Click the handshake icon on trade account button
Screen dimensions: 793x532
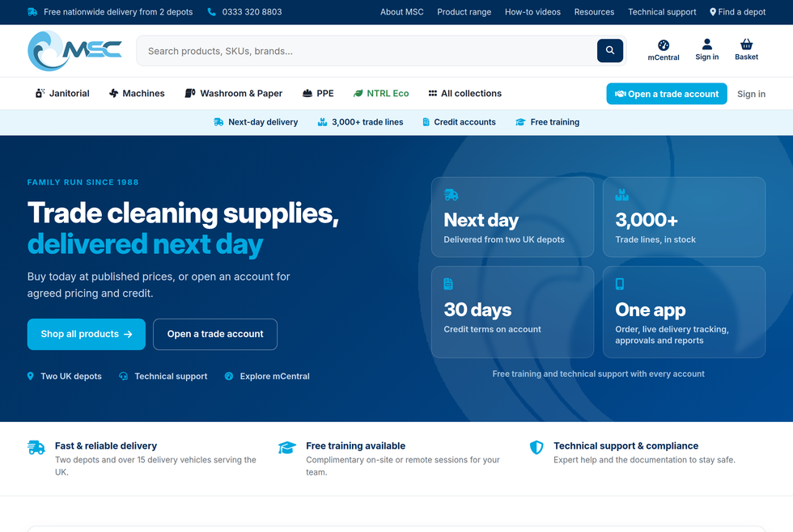pos(621,94)
